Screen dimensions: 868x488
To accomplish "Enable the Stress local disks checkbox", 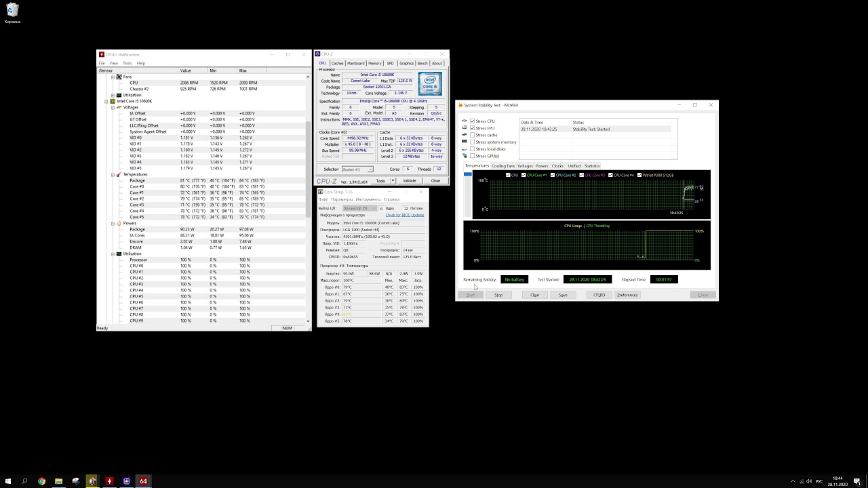I will tap(472, 149).
